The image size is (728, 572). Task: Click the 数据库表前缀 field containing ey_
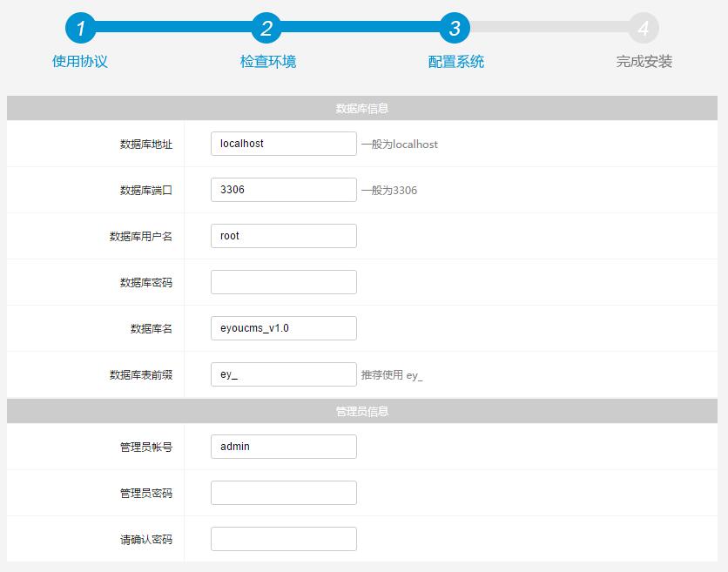(x=283, y=374)
